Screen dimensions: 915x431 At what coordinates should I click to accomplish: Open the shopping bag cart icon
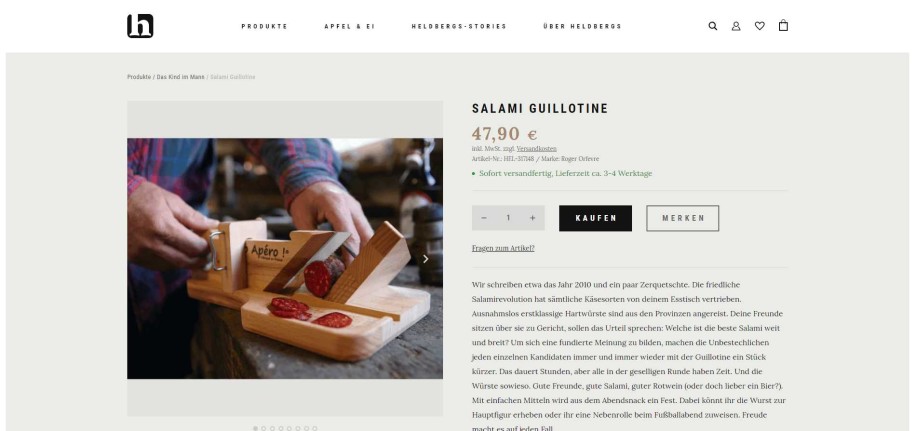(x=783, y=26)
